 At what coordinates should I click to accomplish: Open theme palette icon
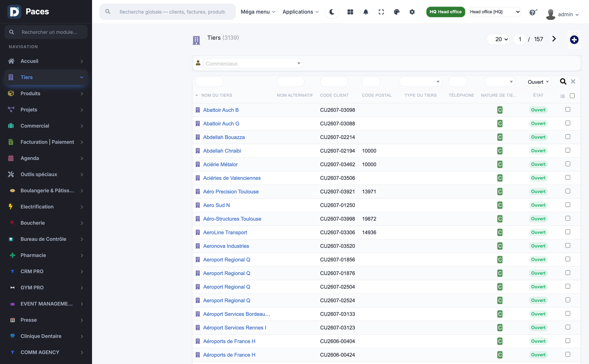397,12
